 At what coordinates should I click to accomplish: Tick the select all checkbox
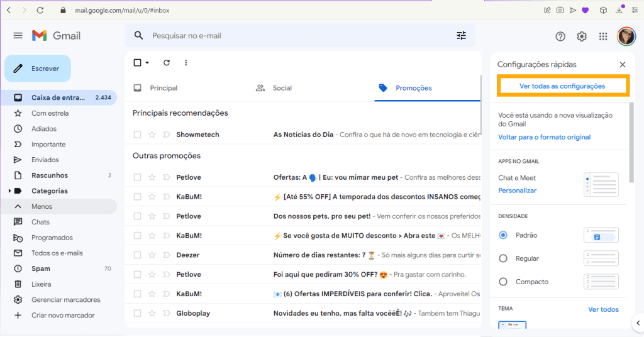[138, 62]
